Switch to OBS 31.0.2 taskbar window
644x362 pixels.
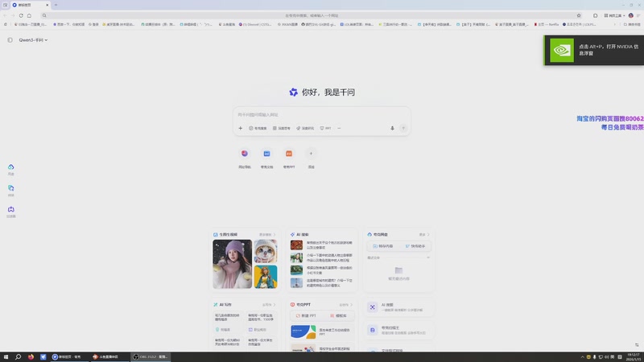coord(151,356)
